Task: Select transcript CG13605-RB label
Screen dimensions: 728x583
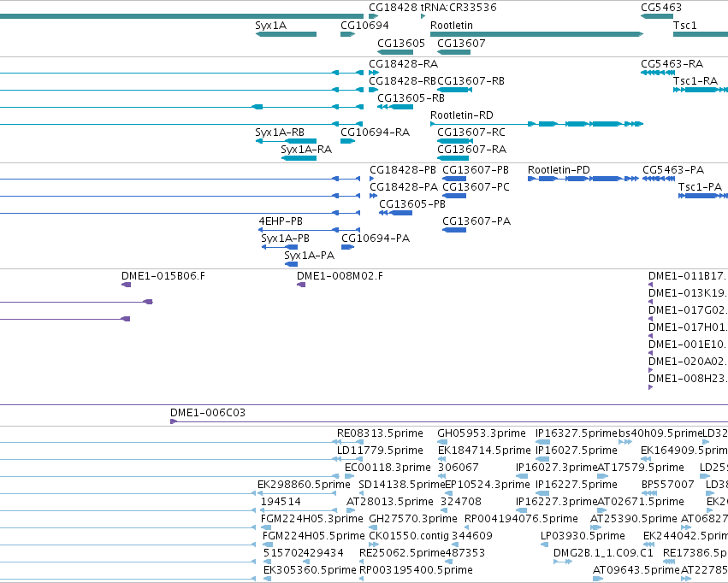Action: click(x=411, y=97)
